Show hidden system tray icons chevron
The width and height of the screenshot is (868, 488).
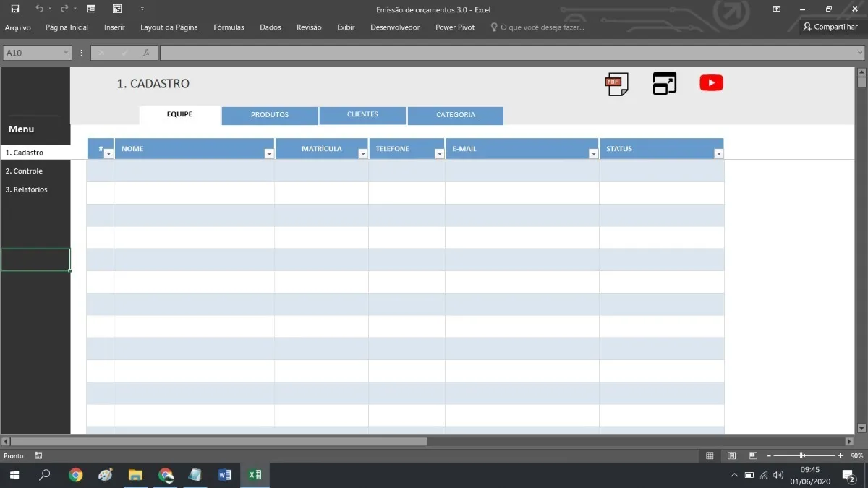tap(735, 475)
